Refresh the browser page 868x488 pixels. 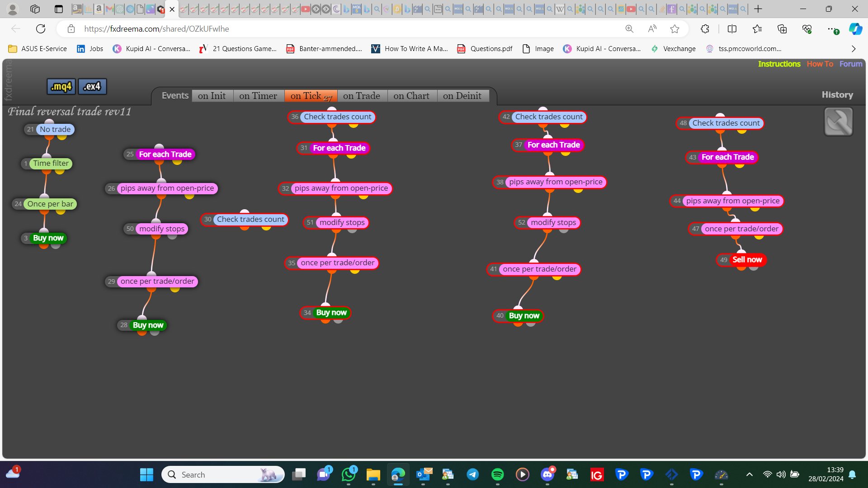pyautogui.click(x=41, y=29)
